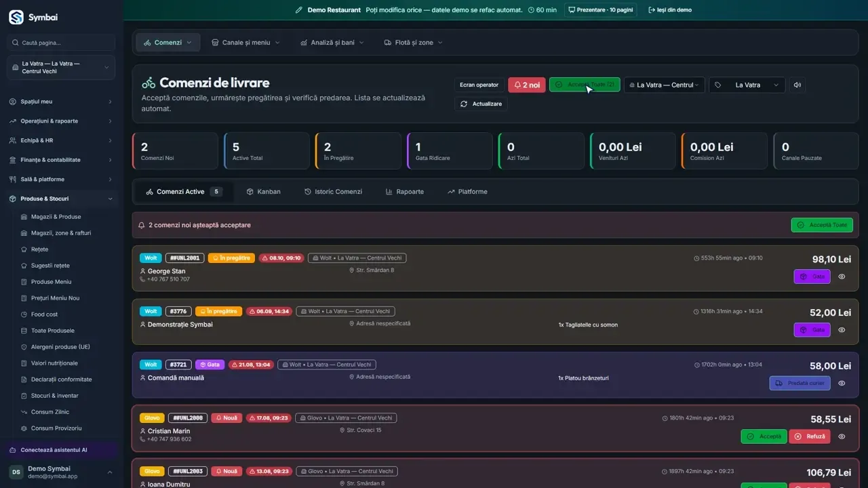
Task: Expand the Spațiul meu sidebar section
Action: 61,102
